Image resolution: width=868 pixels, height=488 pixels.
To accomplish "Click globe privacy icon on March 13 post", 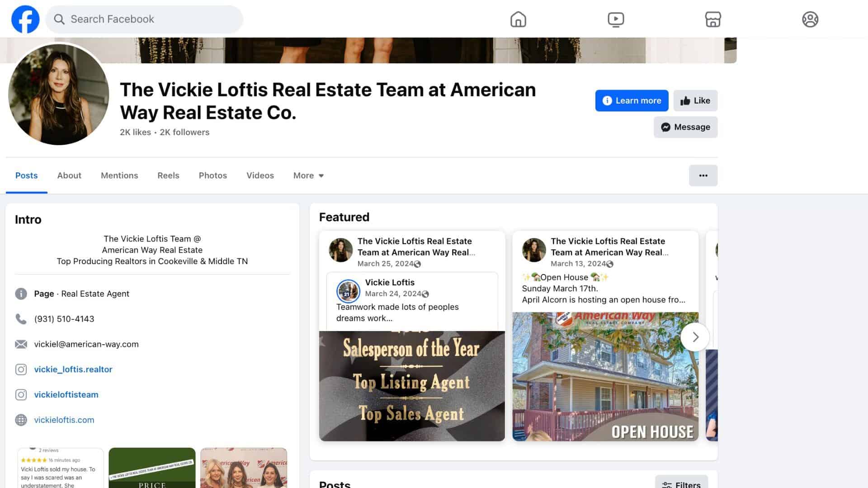I will pyautogui.click(x=610, y=264).
